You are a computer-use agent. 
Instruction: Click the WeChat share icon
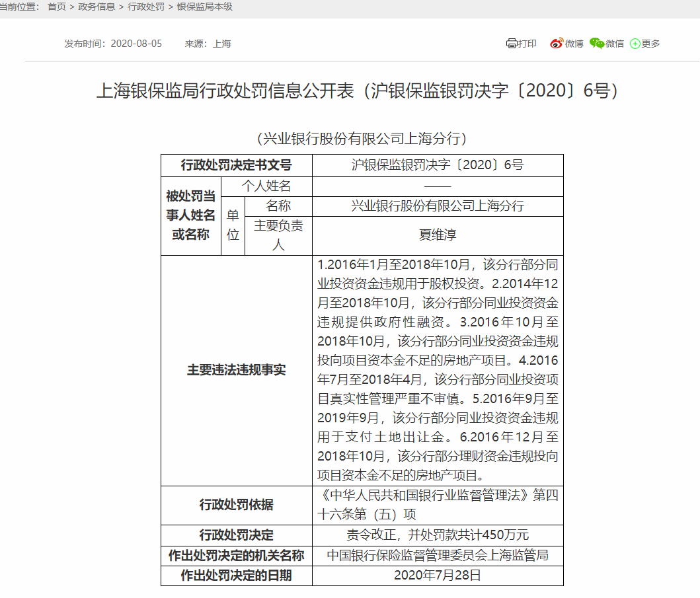[597, 44]
